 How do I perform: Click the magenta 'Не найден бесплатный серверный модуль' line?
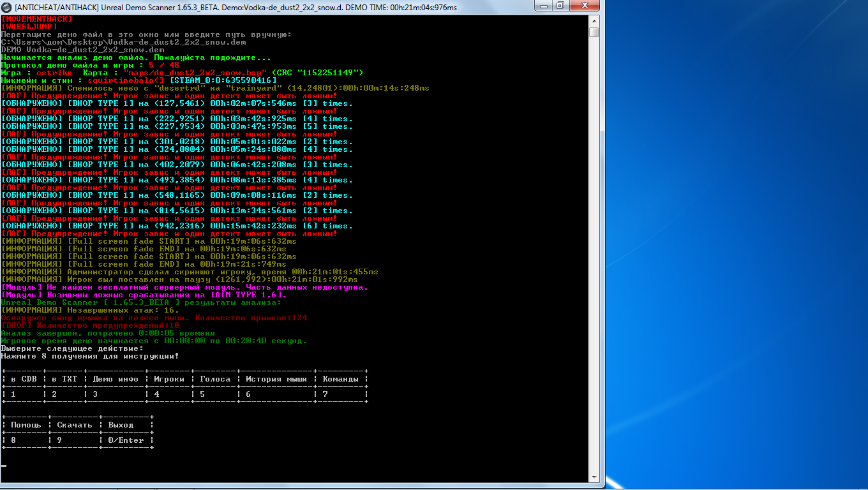coord(185,287)
